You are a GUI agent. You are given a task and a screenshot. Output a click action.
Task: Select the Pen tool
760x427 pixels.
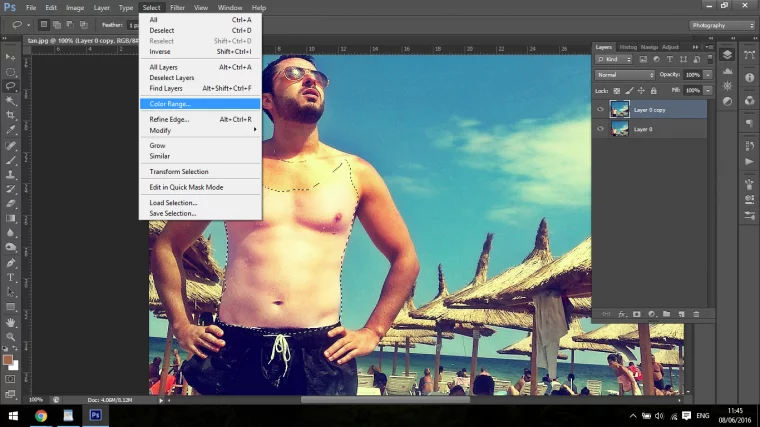(x=10, y=263)
